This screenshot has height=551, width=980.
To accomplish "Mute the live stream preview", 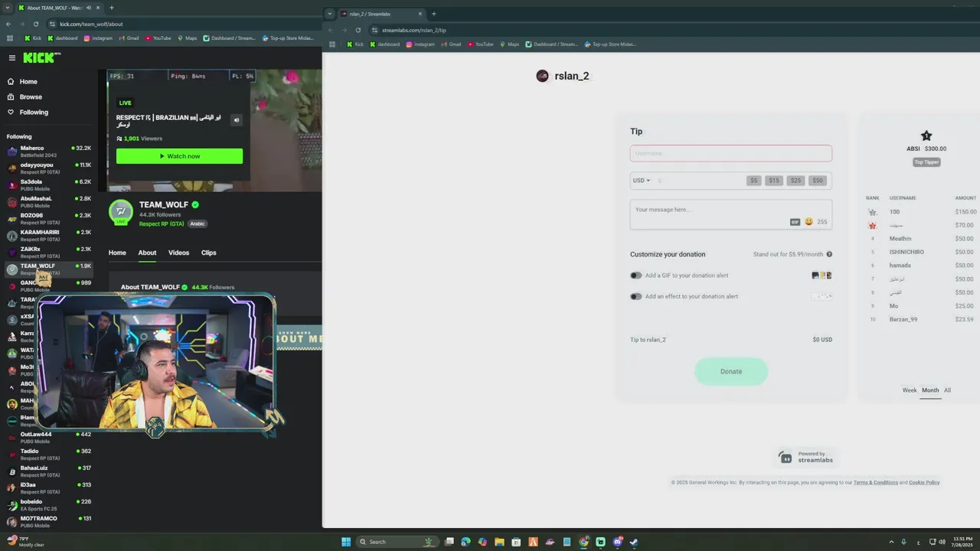I will [x=236, y=120].
